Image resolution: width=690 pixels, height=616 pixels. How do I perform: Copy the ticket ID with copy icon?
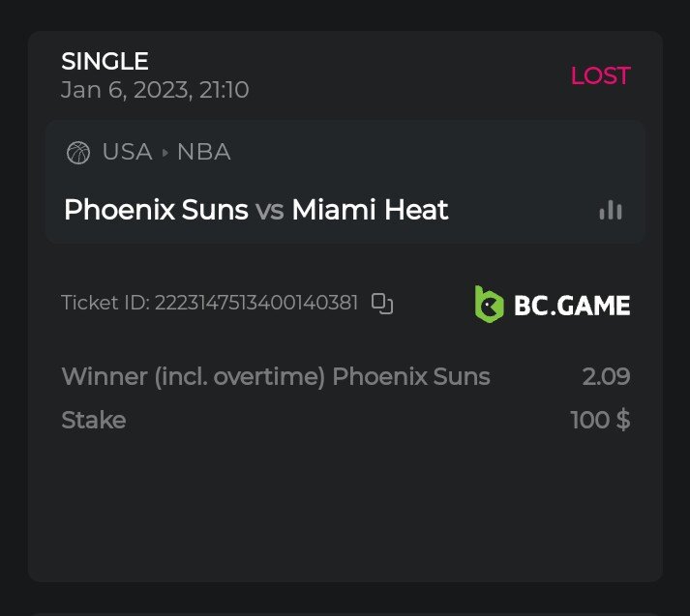[x=382, y=304]
